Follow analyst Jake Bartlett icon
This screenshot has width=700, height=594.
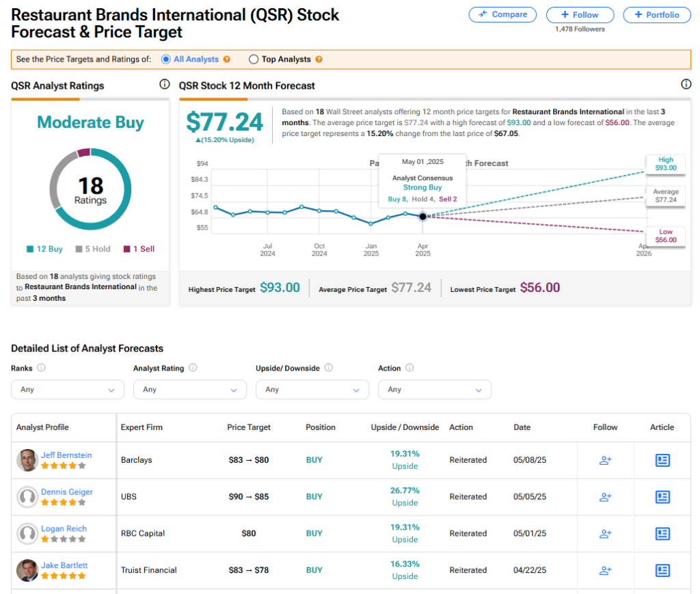(606, 570)
